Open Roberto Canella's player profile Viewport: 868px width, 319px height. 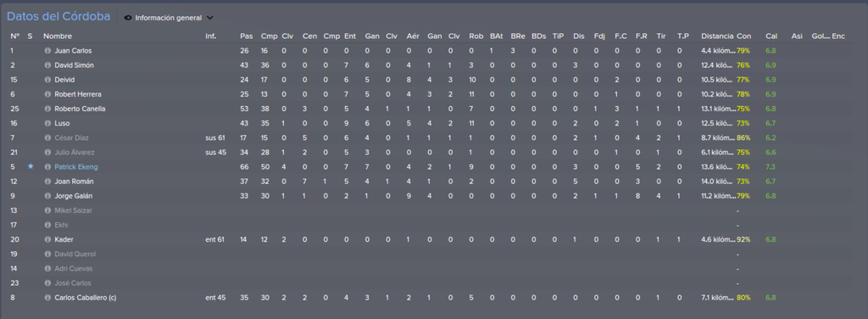[80, 109]
